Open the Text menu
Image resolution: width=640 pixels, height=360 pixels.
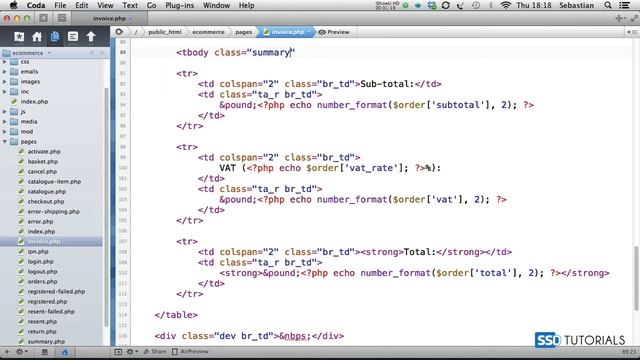click(130, 5)
